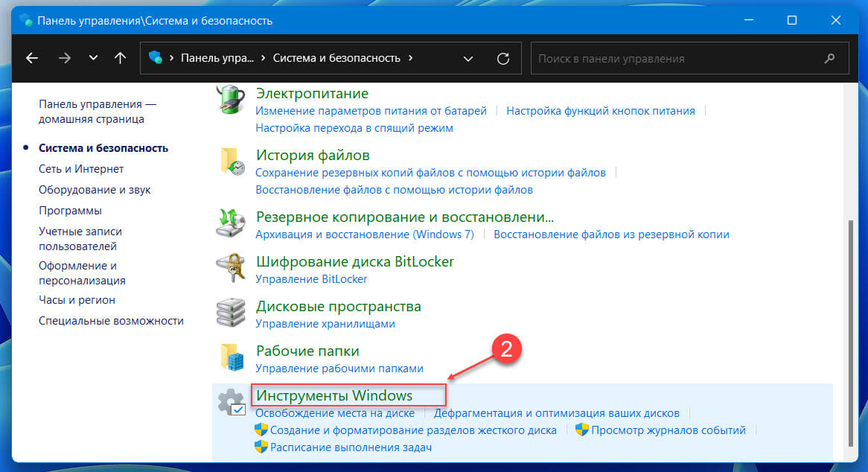The width and height of the screenshot is (868, 472).
Task: Click the Control Panel shield icon in address bar
Action: [x=156, y=58]
